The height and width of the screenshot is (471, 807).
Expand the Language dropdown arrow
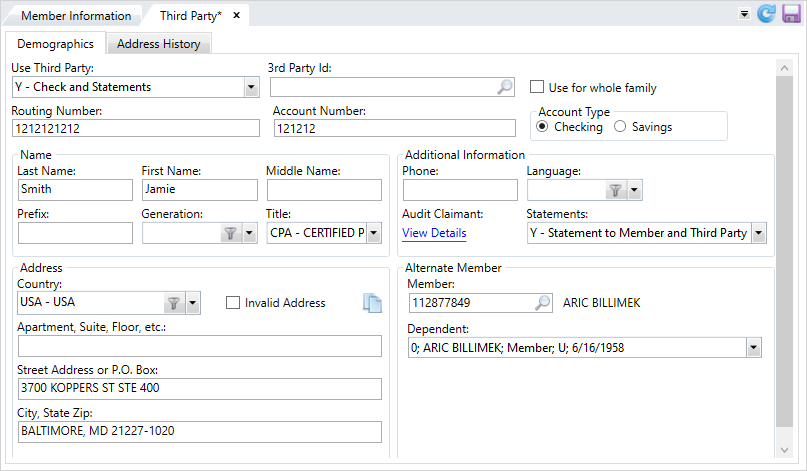point(634,190)
